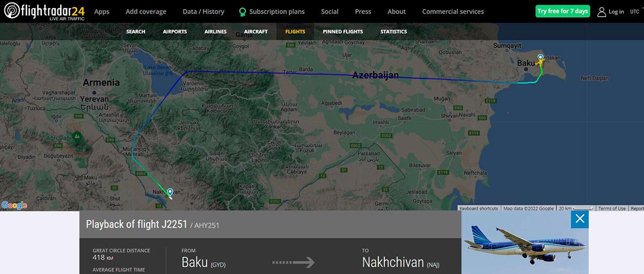This screenshot has height=274, width=644.
Task: Open the Data / History menu
Action: pyautogui.click(x=203, y=11)
